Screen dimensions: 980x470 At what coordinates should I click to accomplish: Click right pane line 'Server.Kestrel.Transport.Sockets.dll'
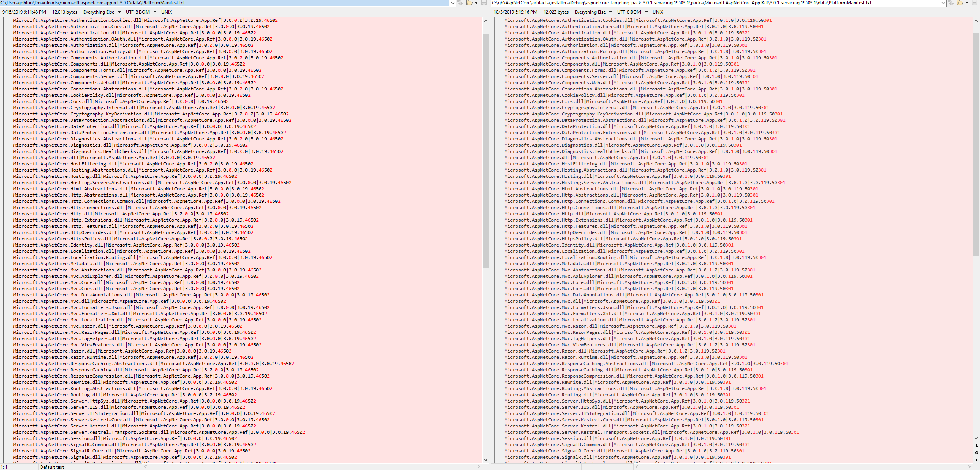[652, 432]
